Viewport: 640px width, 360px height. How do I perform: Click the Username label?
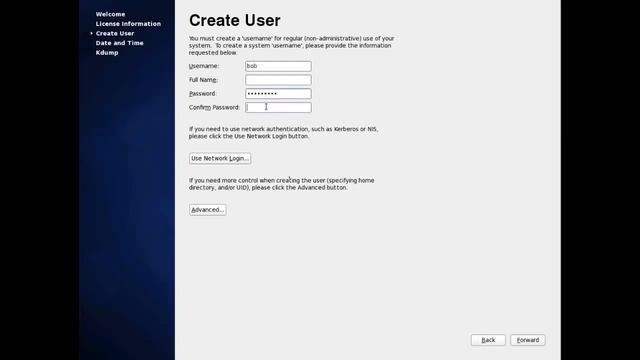click(204, 66)
